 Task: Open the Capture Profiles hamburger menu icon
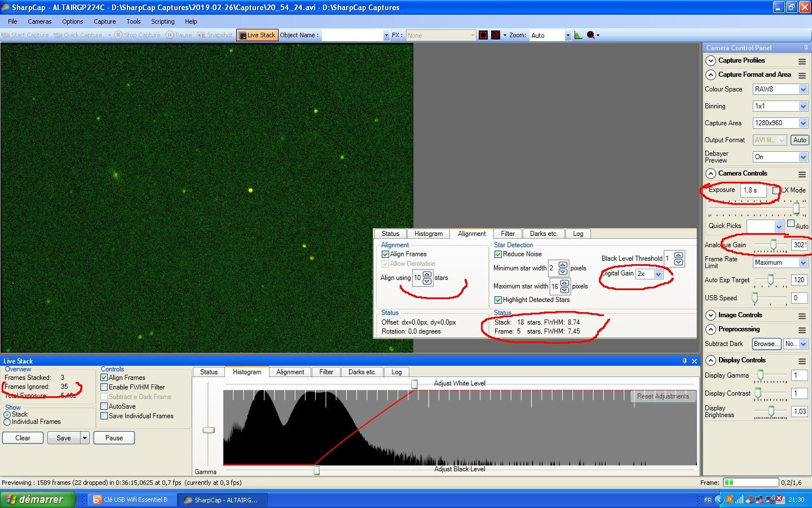tap(802, 61)
